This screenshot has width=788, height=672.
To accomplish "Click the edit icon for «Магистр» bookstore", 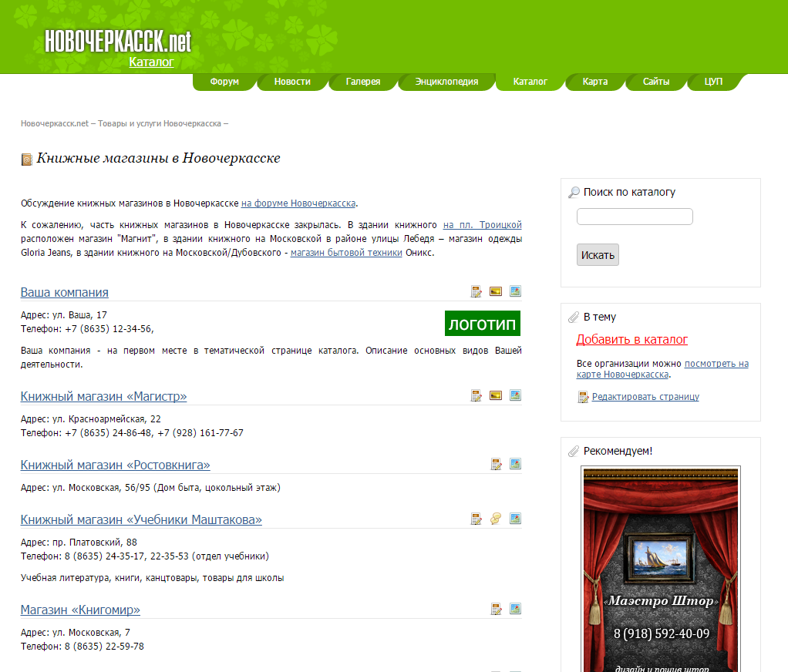I will click(x=477, y=395).
